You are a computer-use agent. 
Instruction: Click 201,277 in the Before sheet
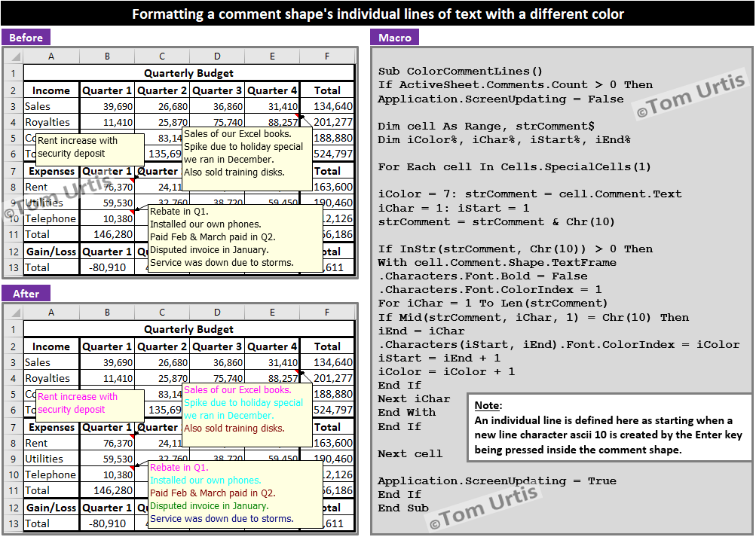pyautogui.click(x=332, y=122)
